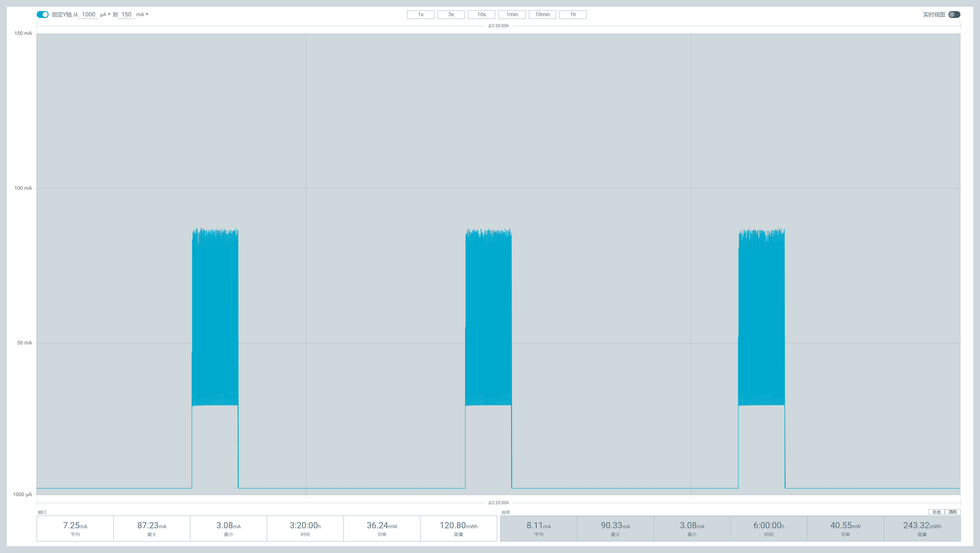Open the mA unit dropdown
This screenshot has height=553, width=980.
click(x=142, y=14)
